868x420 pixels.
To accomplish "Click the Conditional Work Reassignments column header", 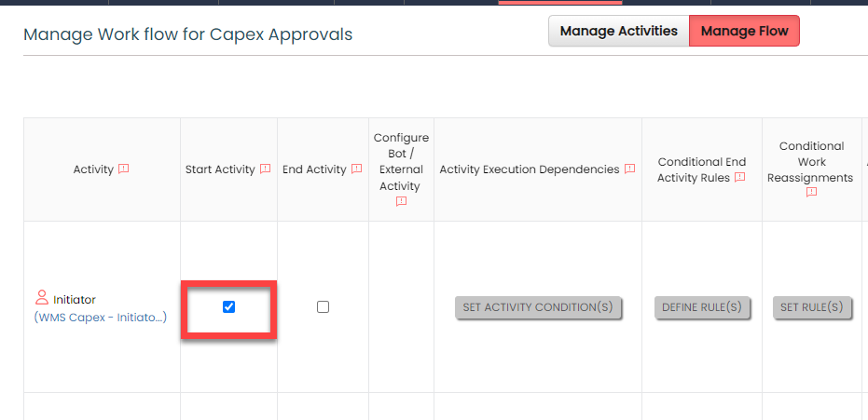I will tap(811, 161).
